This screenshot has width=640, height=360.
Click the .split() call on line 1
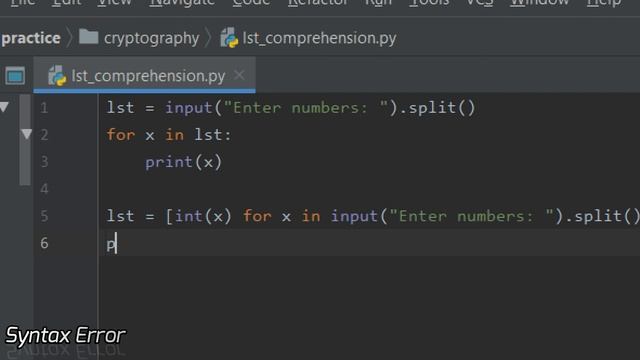[x=437, y=108]
